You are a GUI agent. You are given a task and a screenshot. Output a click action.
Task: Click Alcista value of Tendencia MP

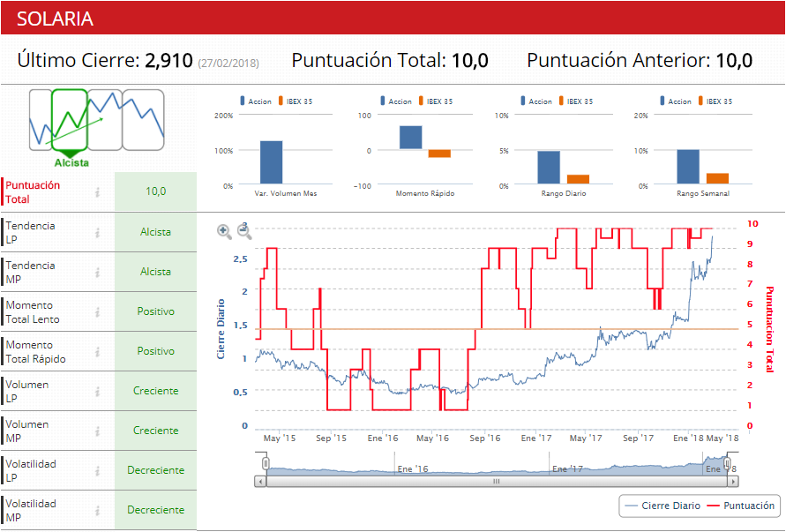tap(156, 272)
